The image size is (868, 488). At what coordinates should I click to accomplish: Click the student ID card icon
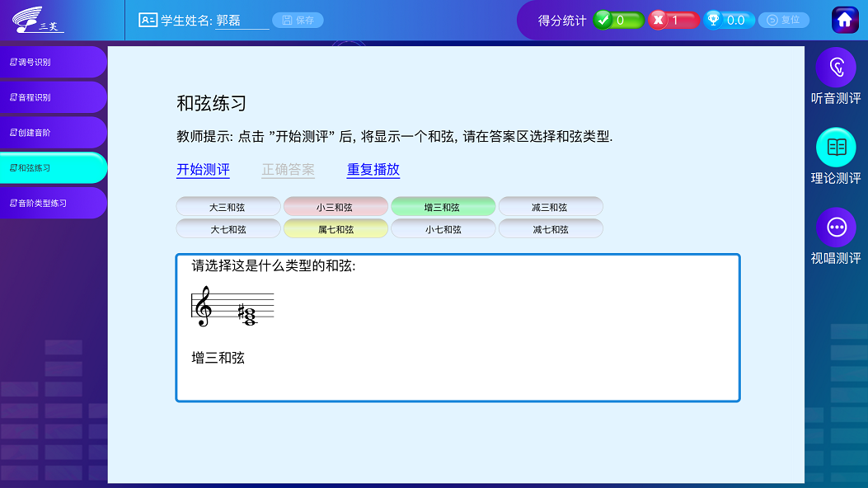(148, 21)
